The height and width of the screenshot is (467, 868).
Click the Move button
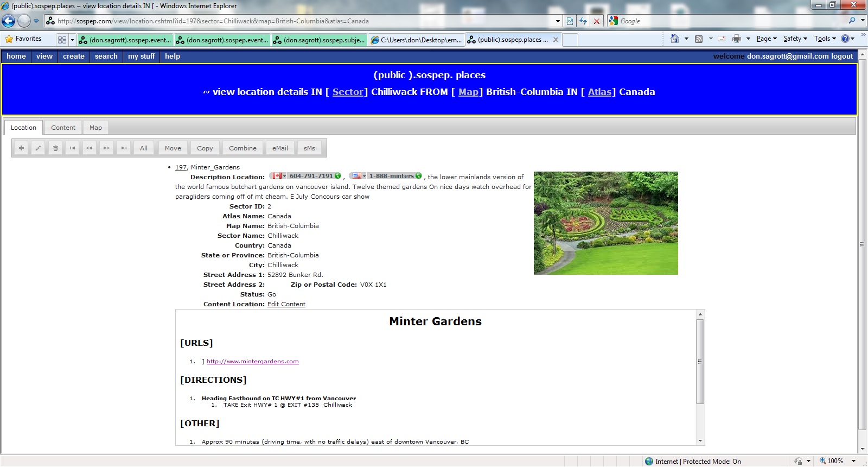click(173, 148)
